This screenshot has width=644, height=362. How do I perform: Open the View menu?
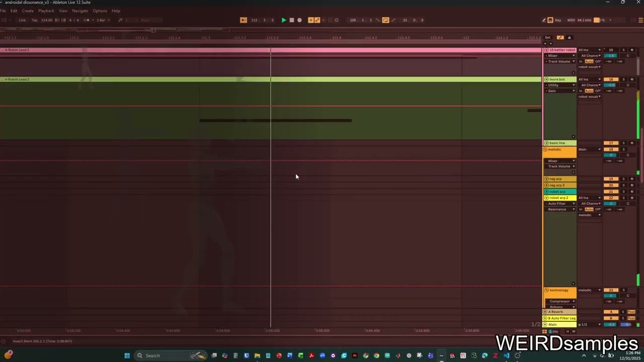pyautogui.click(x=63, y=11)
